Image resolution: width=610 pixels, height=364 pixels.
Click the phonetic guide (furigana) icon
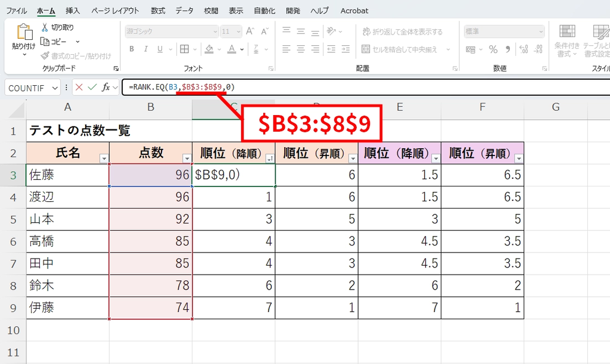[256, 49]
